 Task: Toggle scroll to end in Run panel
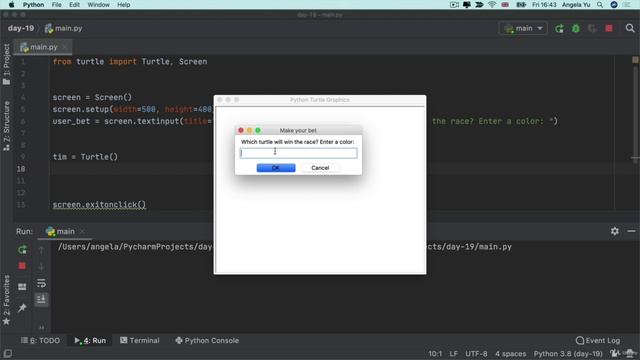[x=41, y=299]
